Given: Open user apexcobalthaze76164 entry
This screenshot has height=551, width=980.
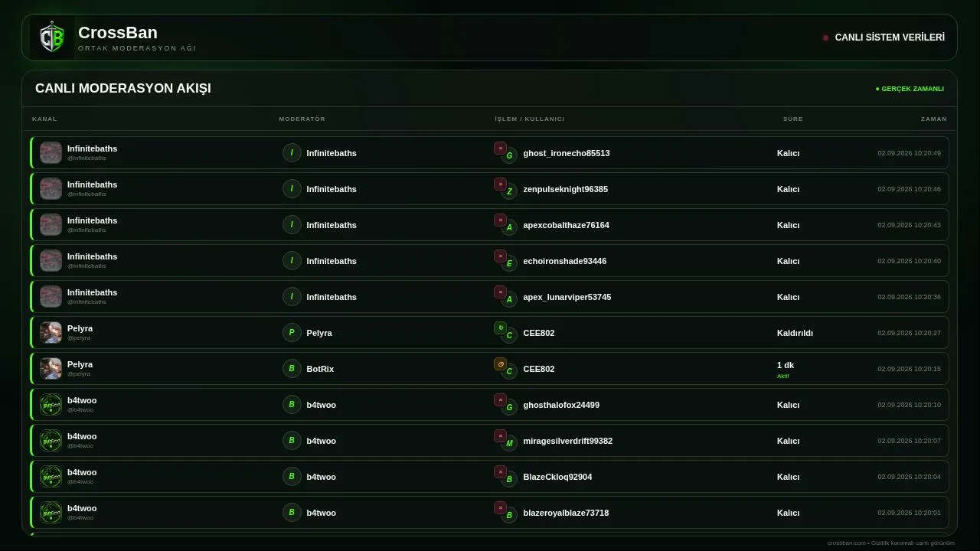Looking at the screenshot, I should click(566, 225).
